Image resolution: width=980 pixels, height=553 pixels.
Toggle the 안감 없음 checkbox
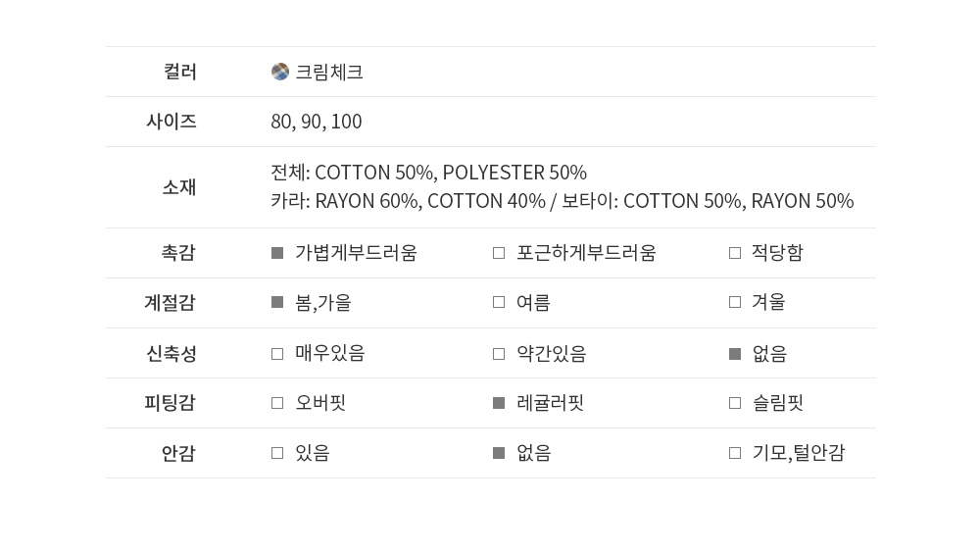tap(499, 453)
